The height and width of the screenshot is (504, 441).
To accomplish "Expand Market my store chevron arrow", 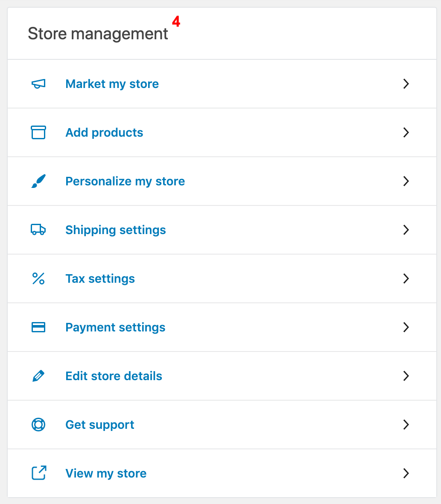I will (x=406, y=84).
